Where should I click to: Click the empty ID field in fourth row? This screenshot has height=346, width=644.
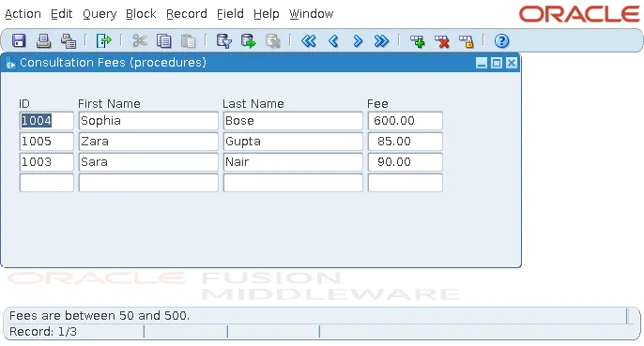[x=46, y=182]
